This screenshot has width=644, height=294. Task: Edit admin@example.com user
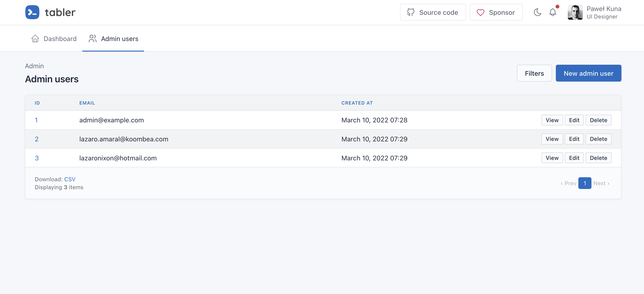574,120
